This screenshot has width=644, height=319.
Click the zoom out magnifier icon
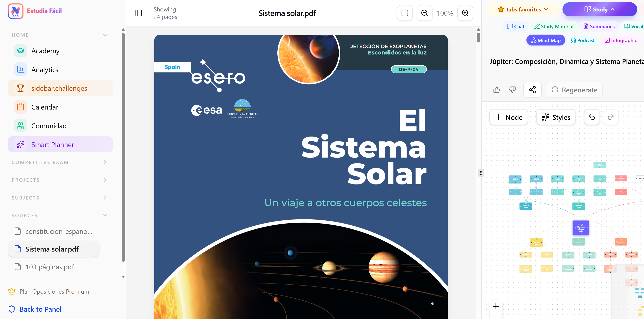(x=424, y=13)
